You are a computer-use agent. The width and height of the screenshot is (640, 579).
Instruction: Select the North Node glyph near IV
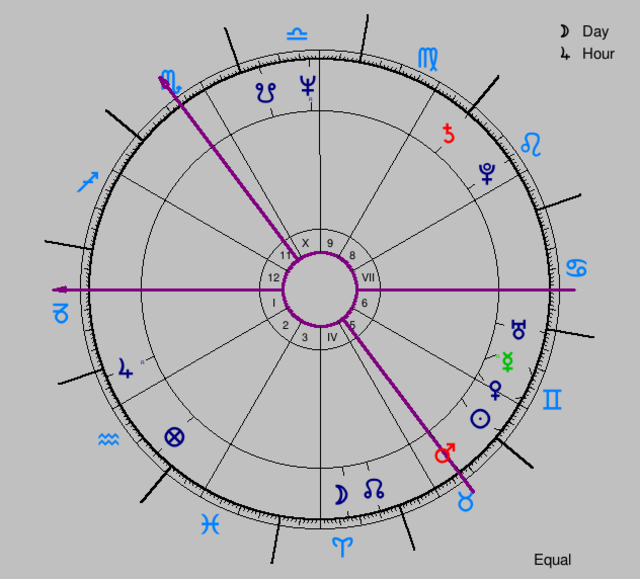[x=374, y=489]
